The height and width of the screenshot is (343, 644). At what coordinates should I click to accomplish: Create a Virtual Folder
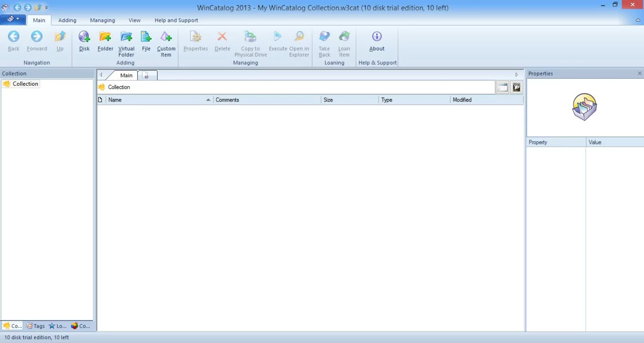[x=126, y=42]
